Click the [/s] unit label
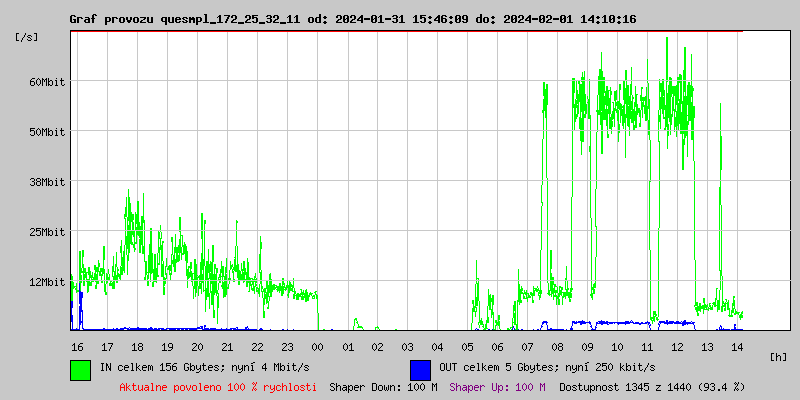 click(x=27, y=37)
